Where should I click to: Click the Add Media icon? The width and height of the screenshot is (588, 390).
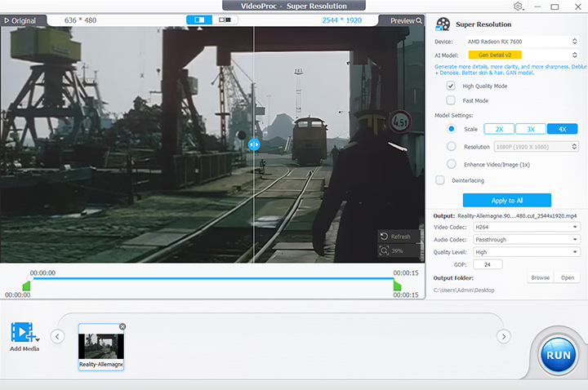tap(24, 332)
